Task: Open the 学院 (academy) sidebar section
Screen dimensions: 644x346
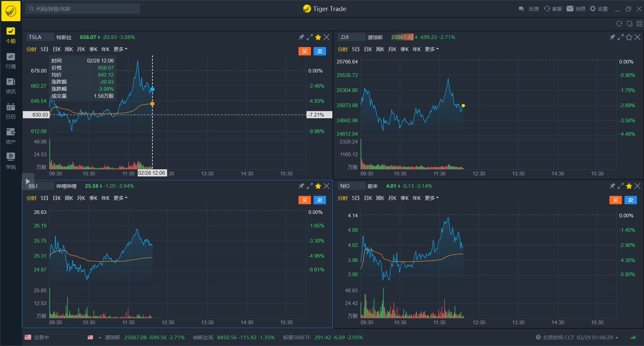Action: tap(11, 162)
